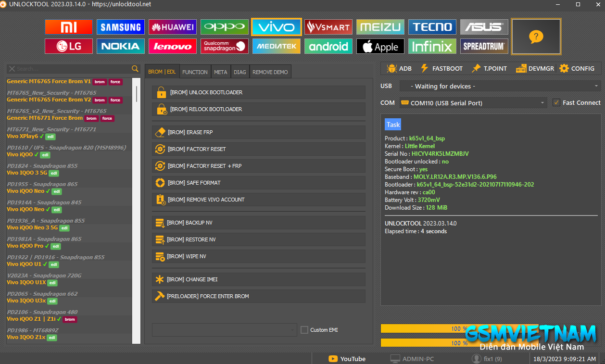Select the REMOVE DEMO tab
Image resolution: width=605 pixels, height=364 pixels.
tap(270, 72)
